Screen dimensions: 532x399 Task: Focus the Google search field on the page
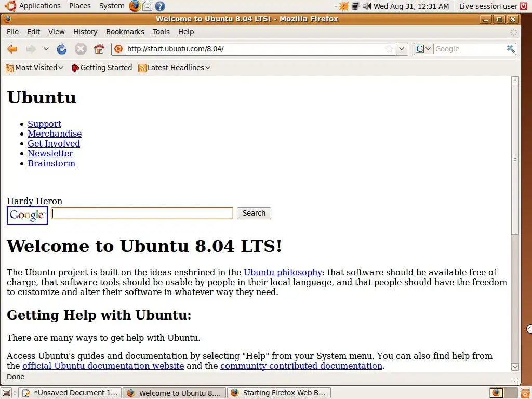tap(142, 214)
